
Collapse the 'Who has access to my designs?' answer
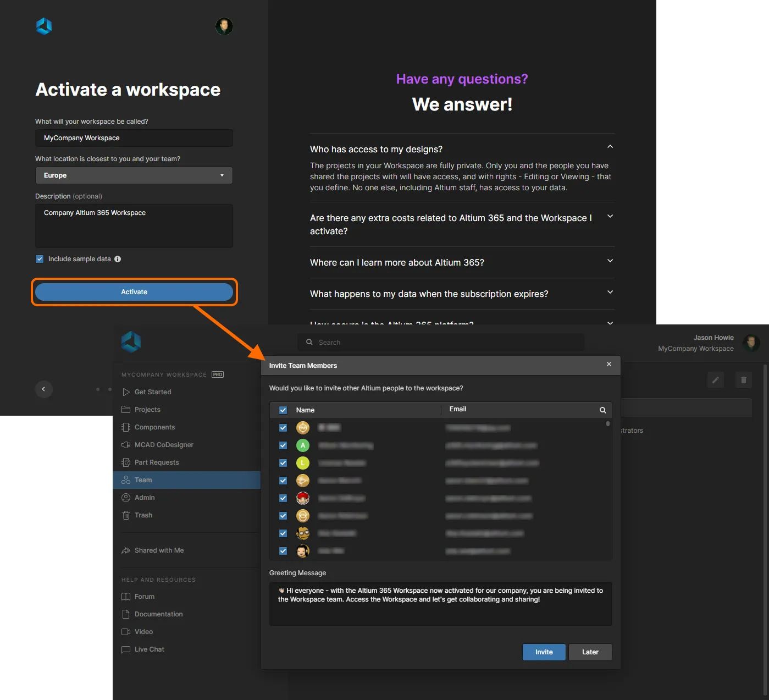(x=610, y=147)
